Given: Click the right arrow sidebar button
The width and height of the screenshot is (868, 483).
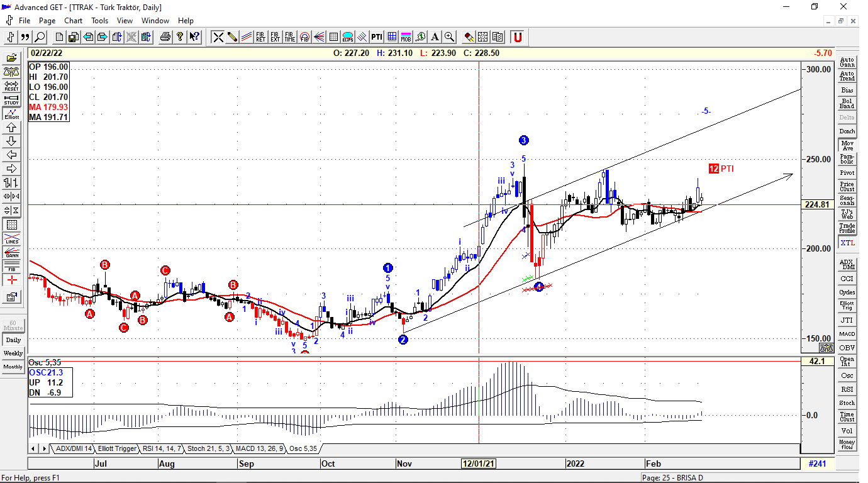Looking at the screenshot, I should click(x=11, y=169).
